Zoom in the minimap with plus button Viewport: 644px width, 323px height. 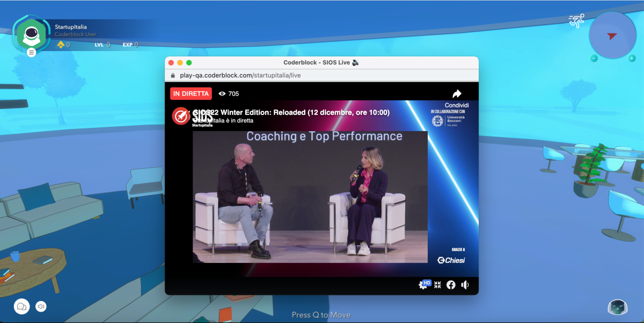[632, 58]
